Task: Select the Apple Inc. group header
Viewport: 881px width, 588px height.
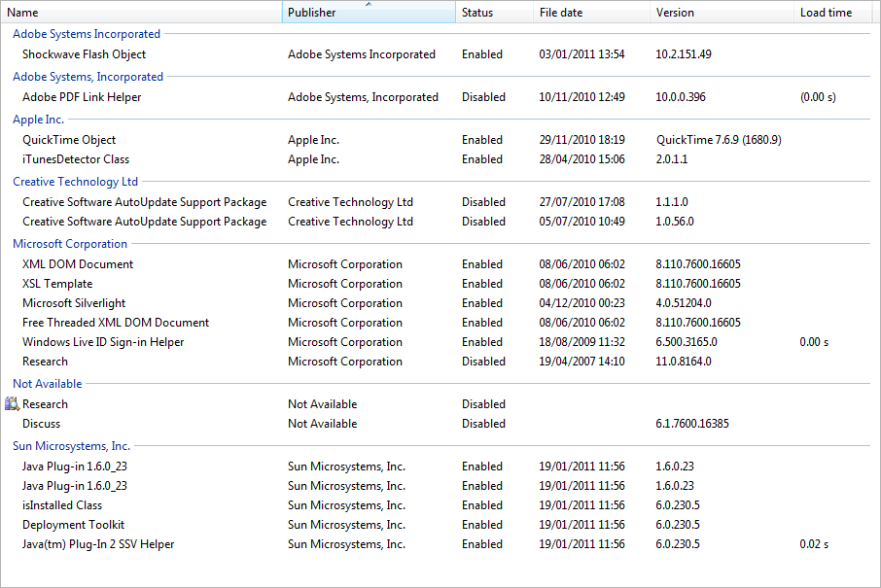Action: (x=39, y=120)
